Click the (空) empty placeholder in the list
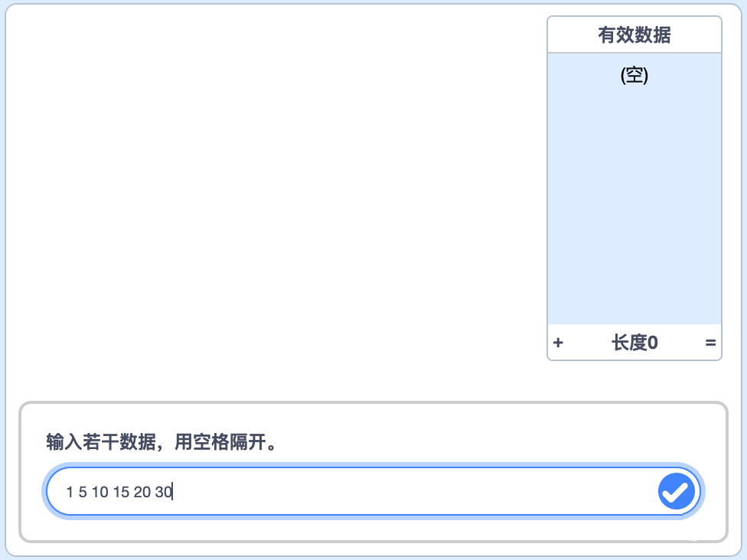747x560 pixels. click(634, 75)
